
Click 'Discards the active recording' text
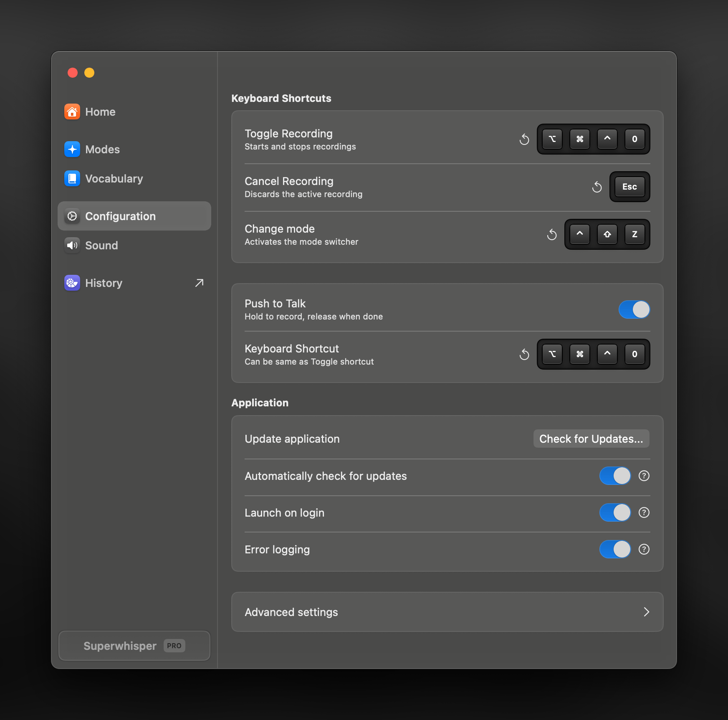pyautogui.click(x=303, y=194)
